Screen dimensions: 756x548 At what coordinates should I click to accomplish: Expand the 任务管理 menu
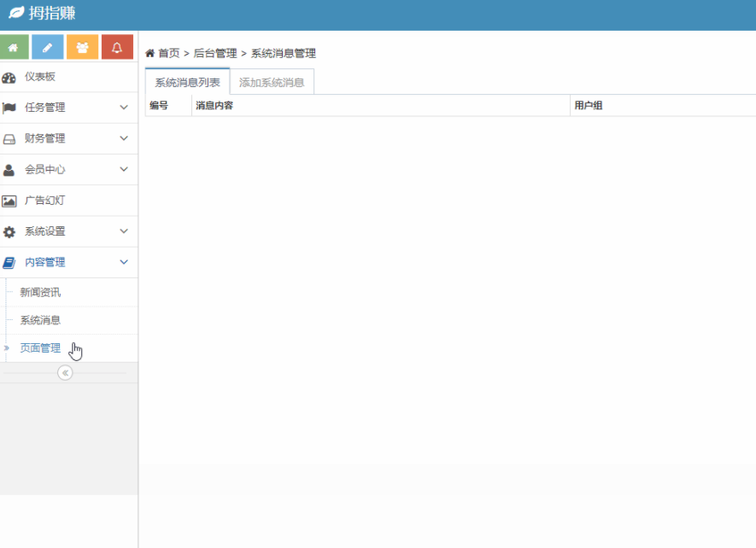(68, 108)
